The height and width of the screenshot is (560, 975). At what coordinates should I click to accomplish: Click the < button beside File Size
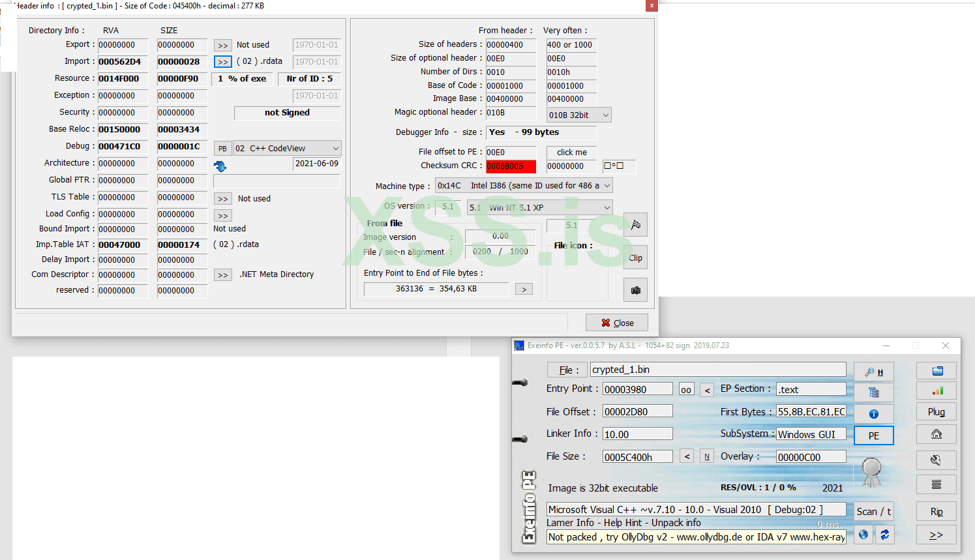click(687, 457)
